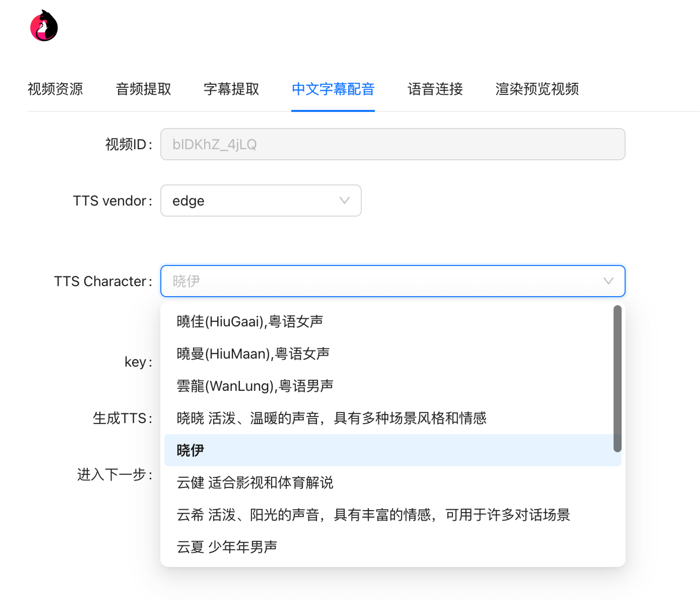
Task: Click the 视频ID input field
Action: (393, 144)
